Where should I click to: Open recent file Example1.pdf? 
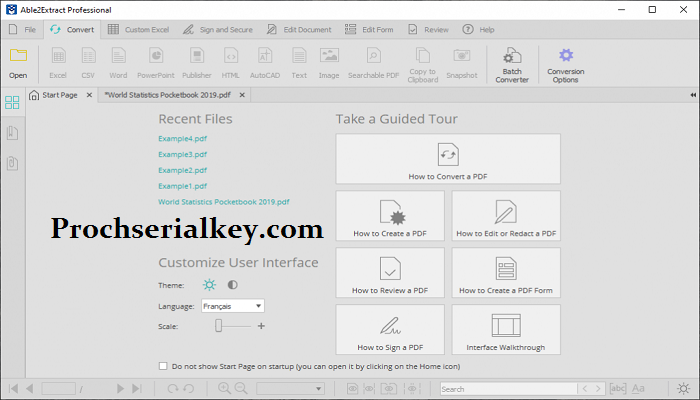tap(183, 186)
